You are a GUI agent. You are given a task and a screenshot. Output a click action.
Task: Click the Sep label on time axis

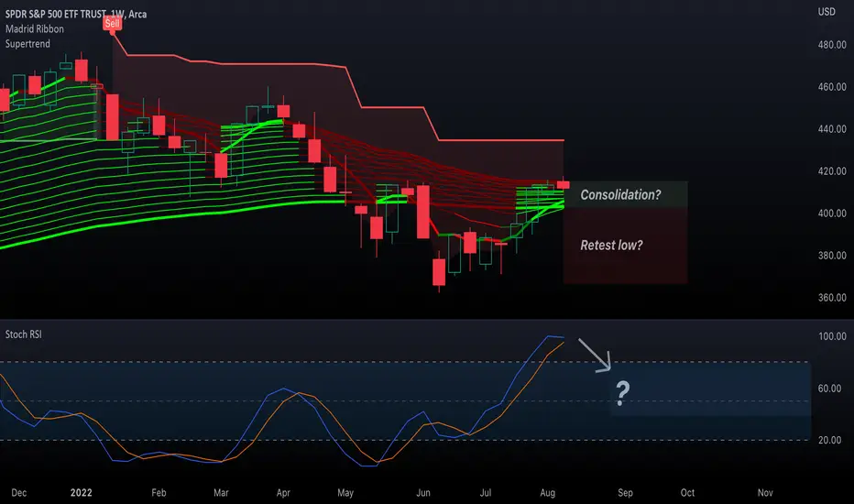[x=625, y=493]
